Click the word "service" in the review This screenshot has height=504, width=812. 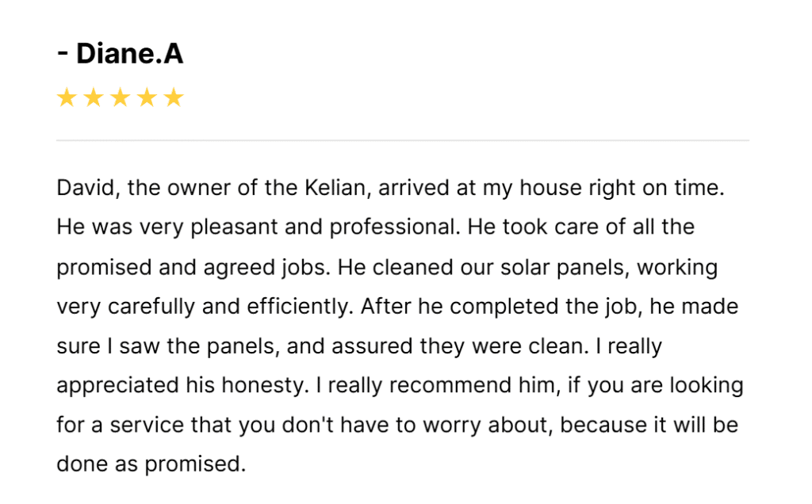pyautogui.click(x=148, y=425)
